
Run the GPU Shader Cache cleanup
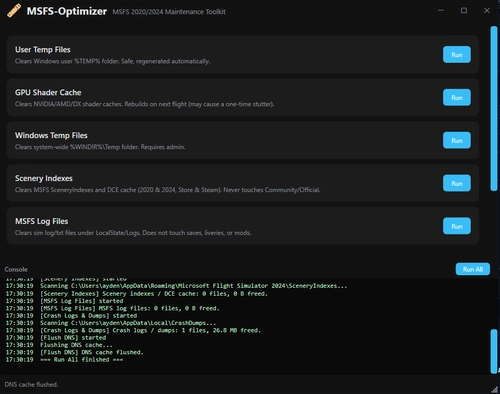[457, 97]
